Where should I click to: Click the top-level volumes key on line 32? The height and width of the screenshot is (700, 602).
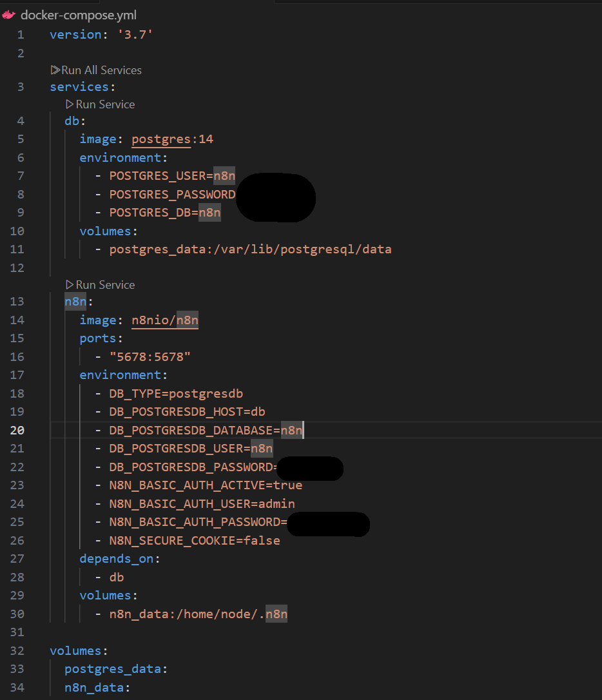click(75, 651)
